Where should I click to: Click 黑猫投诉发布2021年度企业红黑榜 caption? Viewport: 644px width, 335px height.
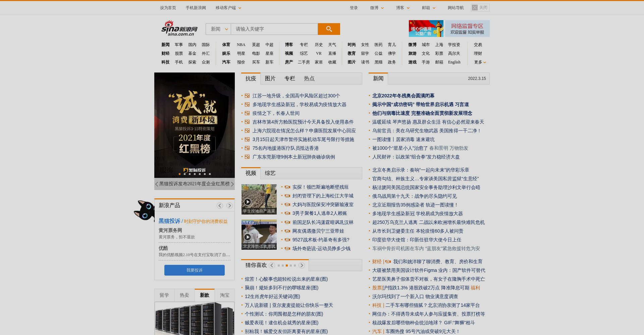(x=195, y=184)
